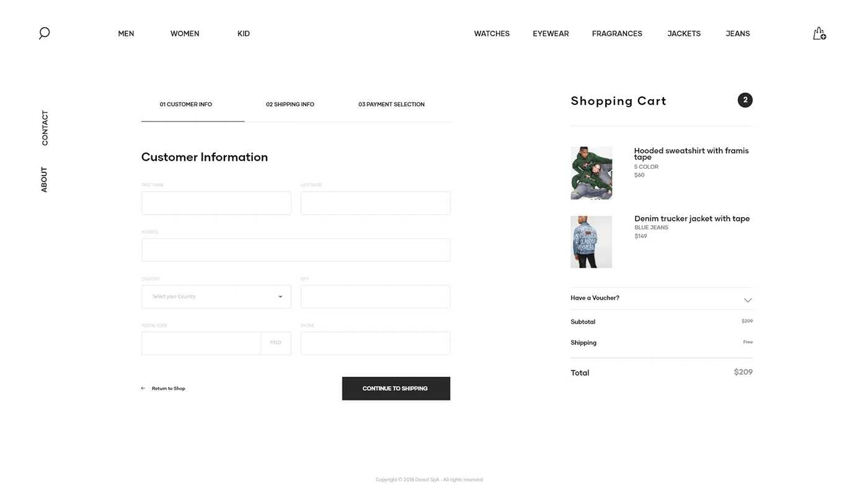Open the Fragrances category
This screenshot has height=485, width=868.
tap(617, 33)
